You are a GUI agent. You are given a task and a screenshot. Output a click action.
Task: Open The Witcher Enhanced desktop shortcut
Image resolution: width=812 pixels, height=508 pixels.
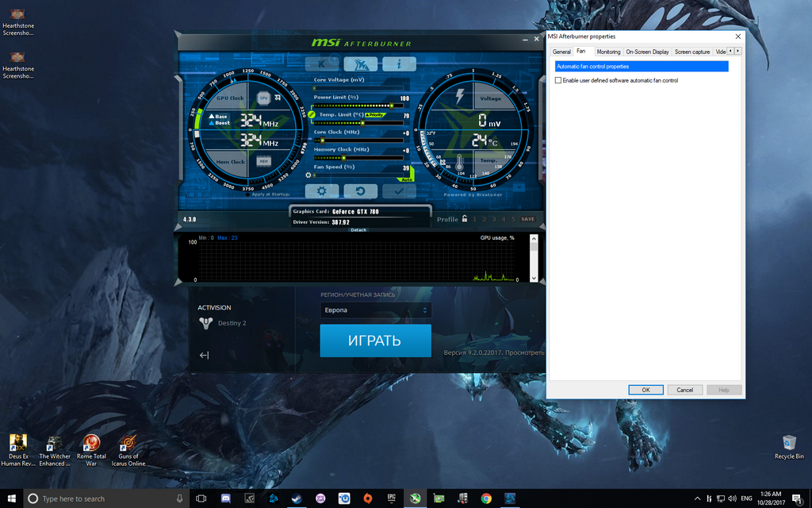[55, 451]
